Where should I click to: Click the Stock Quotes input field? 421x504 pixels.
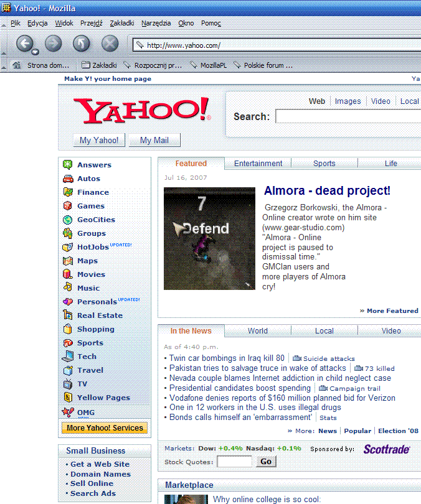[234, 462]
